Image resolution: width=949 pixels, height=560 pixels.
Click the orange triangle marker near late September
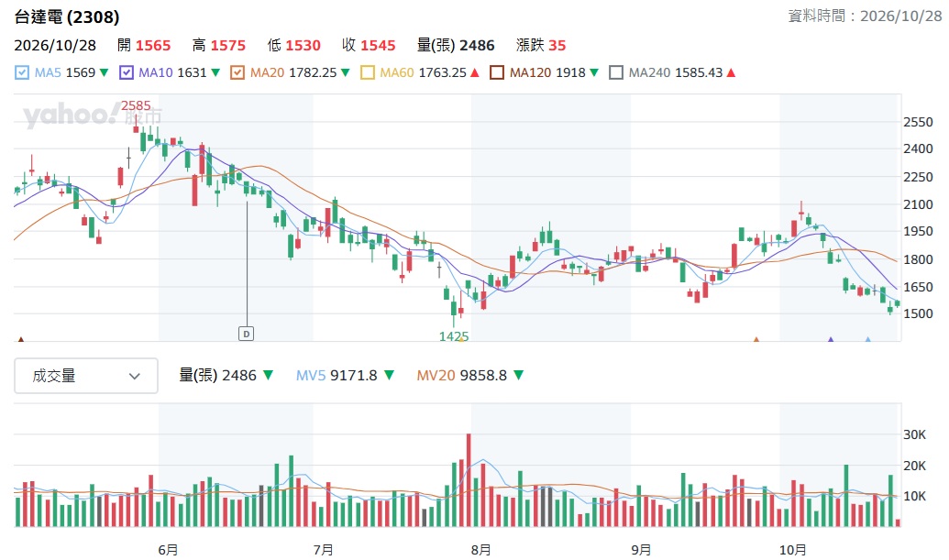[756, 339]
